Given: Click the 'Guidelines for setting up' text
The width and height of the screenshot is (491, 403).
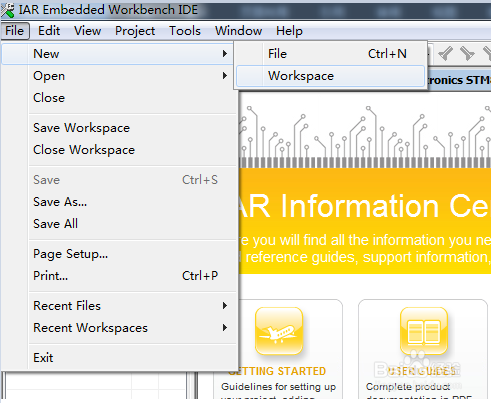Looking at the screenshot, I should (x=278, y=387).
